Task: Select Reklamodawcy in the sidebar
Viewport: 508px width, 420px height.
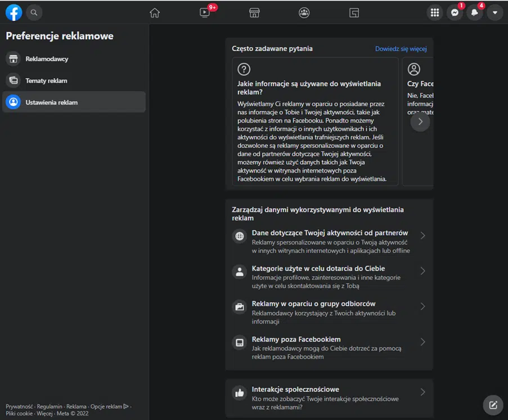Action: coord(74,59)
